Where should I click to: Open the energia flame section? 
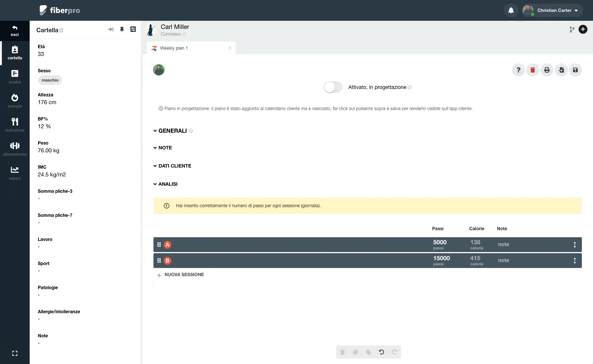tap(15, 101)
